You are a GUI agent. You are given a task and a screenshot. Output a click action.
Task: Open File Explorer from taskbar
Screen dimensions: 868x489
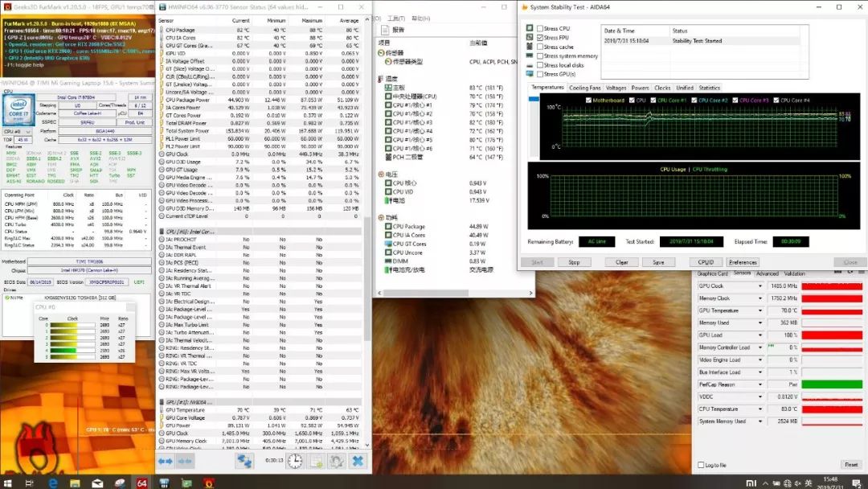(75, 483)
